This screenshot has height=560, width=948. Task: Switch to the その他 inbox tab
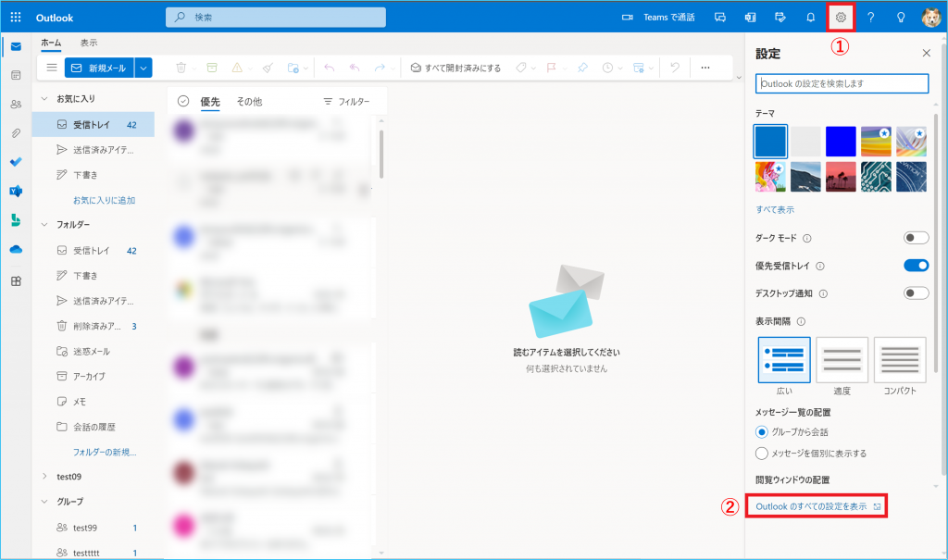(249, 101)
